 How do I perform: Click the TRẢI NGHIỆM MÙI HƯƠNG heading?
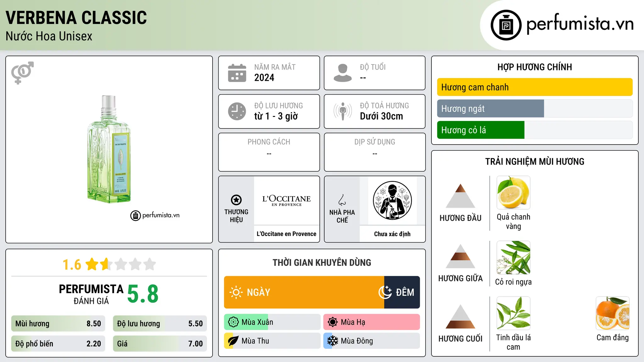(x=535, y=162)
